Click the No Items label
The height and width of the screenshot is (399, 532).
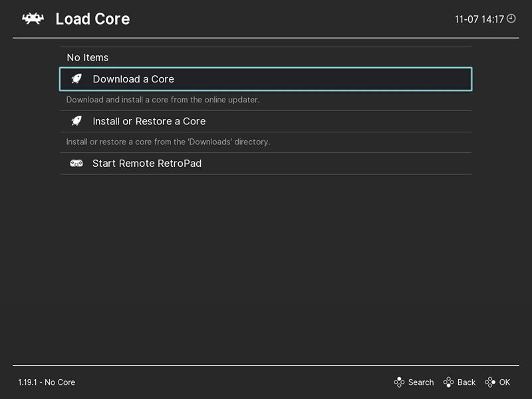point(88,58)
